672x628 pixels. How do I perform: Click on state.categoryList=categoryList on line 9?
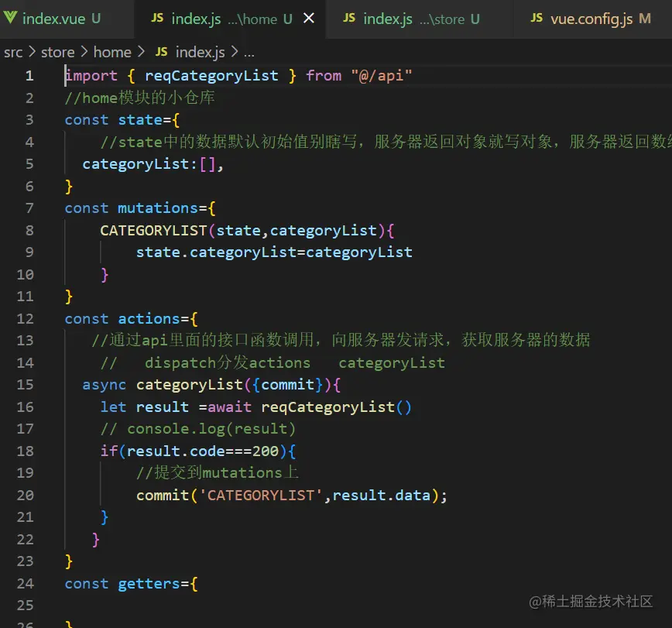click(274, 252)
